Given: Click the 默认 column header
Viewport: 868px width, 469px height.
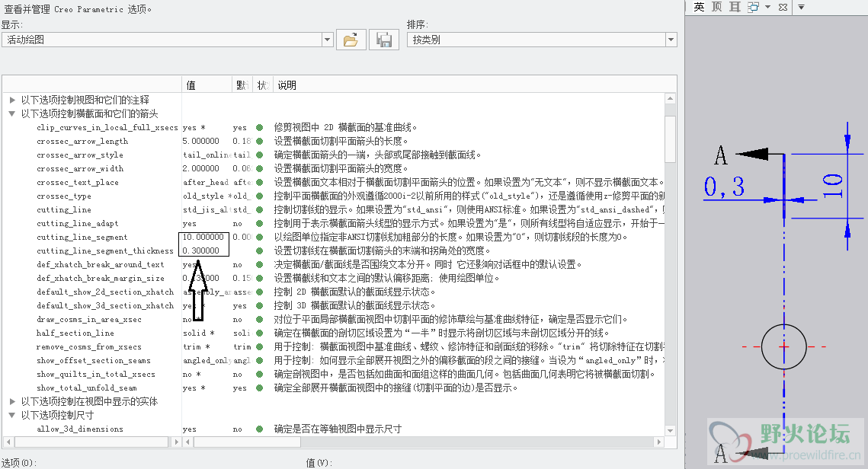Looking at the screenshot, I should click(x=242, y=85).
